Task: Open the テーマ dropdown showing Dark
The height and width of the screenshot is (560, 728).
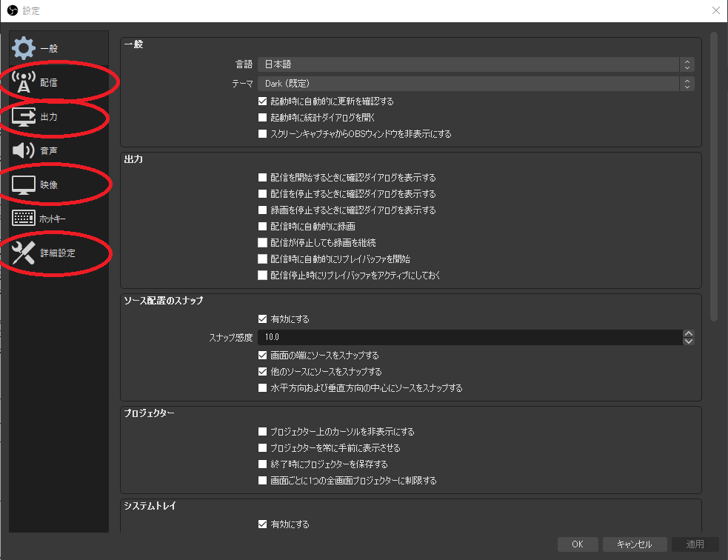Action: (x=476, y=84)
